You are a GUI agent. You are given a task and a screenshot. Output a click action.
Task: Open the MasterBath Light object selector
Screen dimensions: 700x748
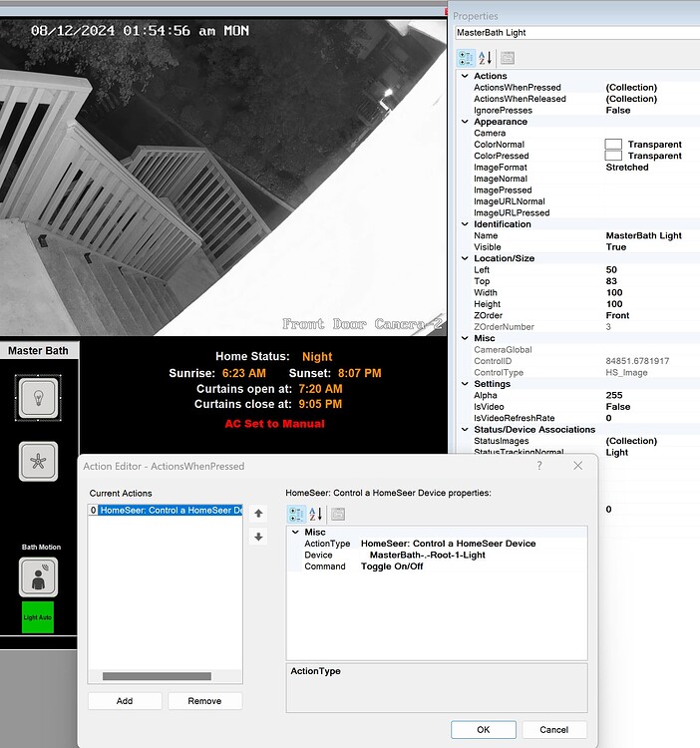(577, 33)
